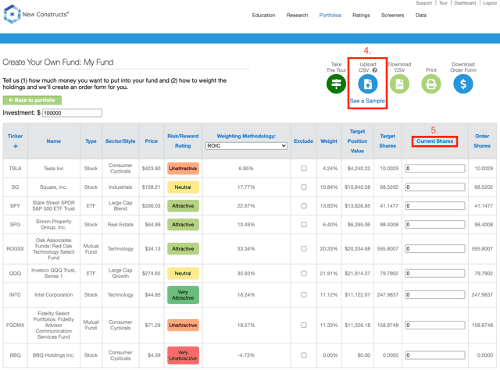This screenshot has width=500, height=370.
Task: Exclude INTC using its checkbox
Action: point(304,295)
